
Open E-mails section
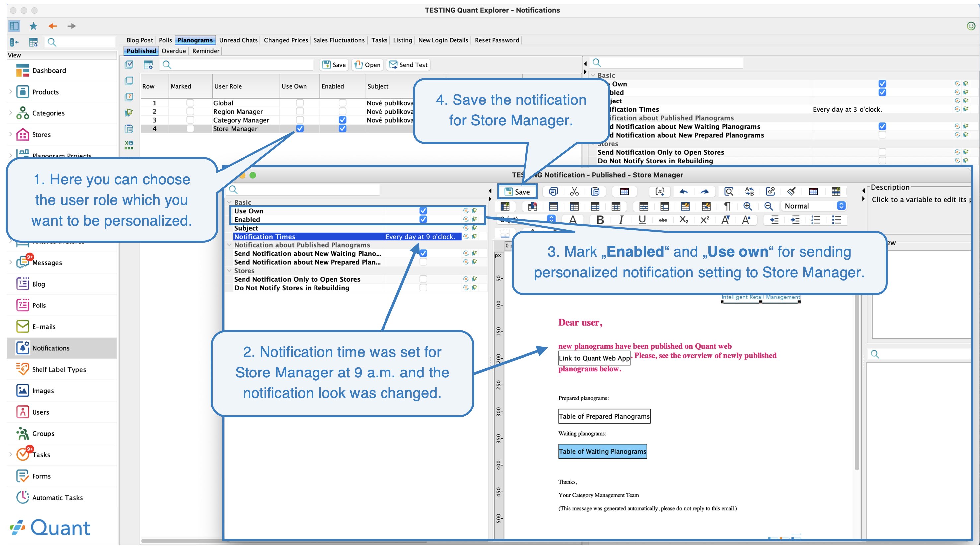tap(44, 326)
